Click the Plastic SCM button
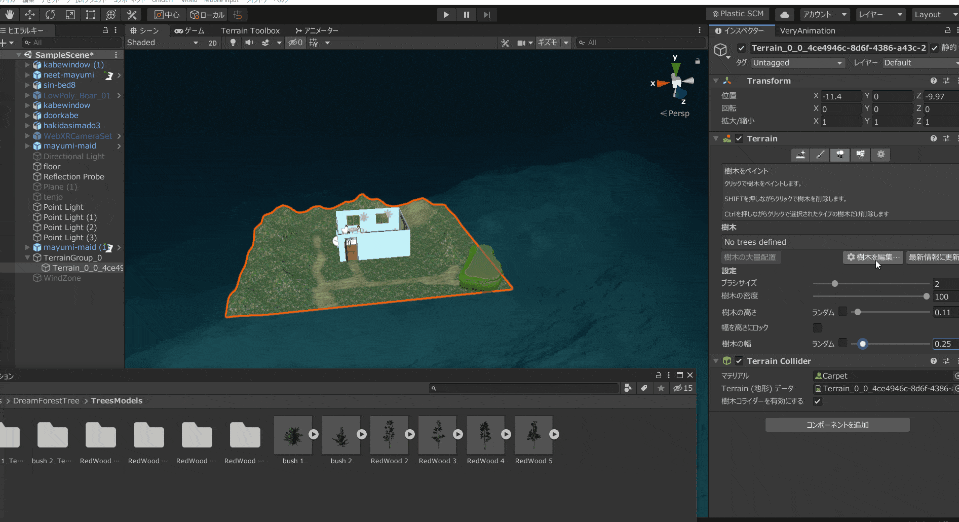The height and width of the screenshot is (522, 959). coord(738,14)
